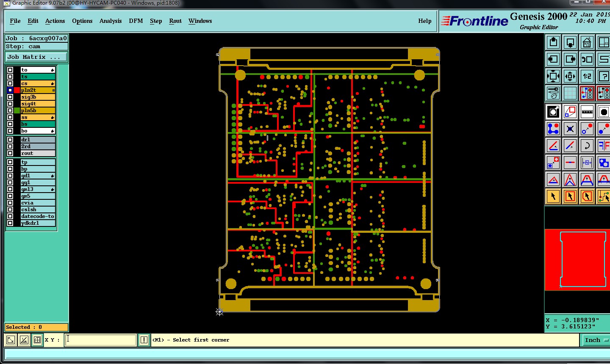Toggle the grid display icon
Screen dimensions: 610x364
[x=570, y=93]
